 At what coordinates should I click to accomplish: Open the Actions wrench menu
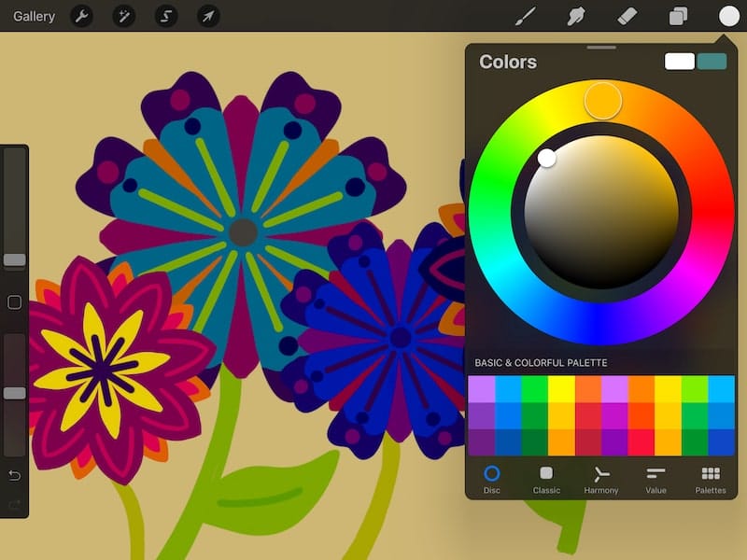82,16
